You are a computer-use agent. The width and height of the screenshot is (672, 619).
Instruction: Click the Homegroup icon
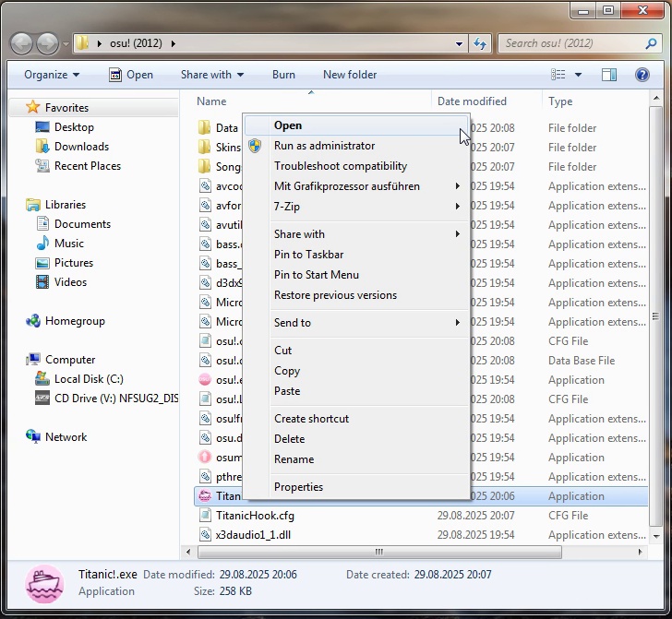pyautogui.click(x=33, y=321)
